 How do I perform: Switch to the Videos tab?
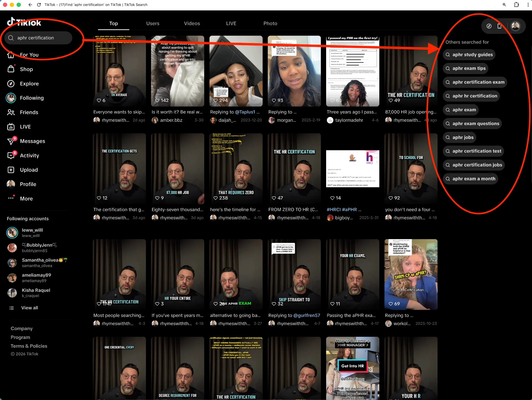coord(192,23)
